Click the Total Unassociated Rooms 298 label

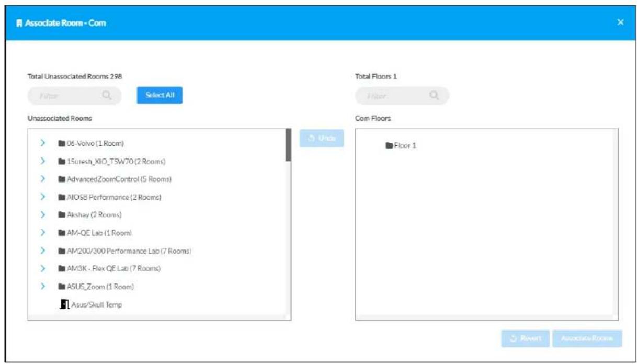[x=74, y=76]
